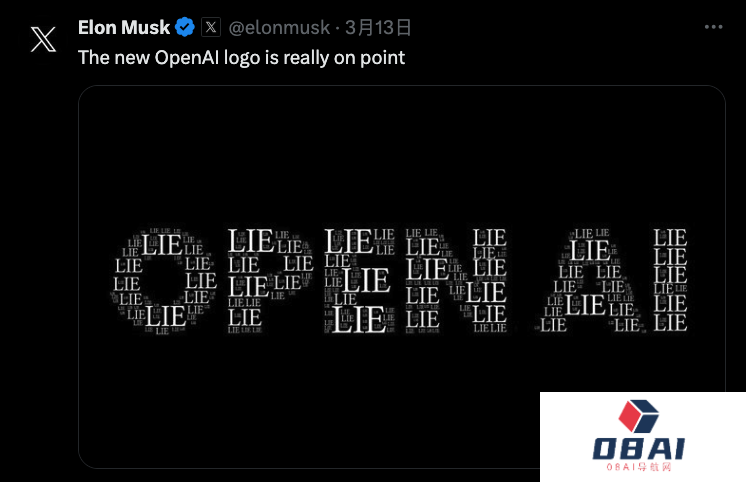Click the blue verified checkmark badge

click(185, 27)
